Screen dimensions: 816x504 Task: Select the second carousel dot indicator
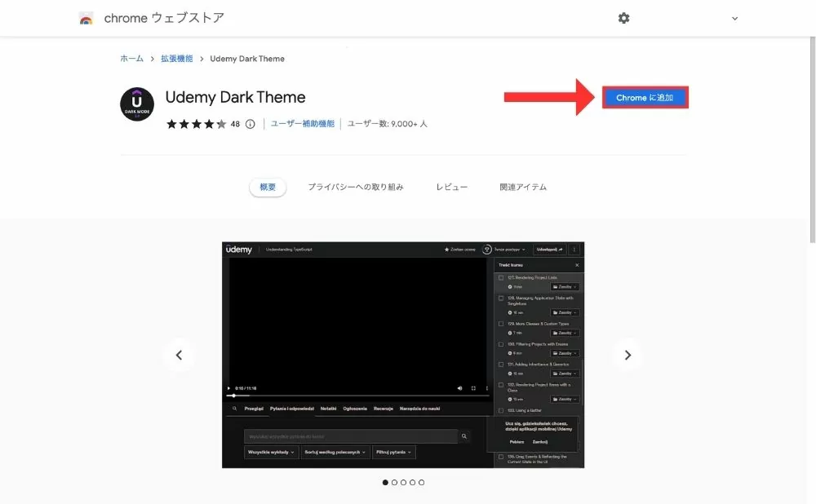394,482
